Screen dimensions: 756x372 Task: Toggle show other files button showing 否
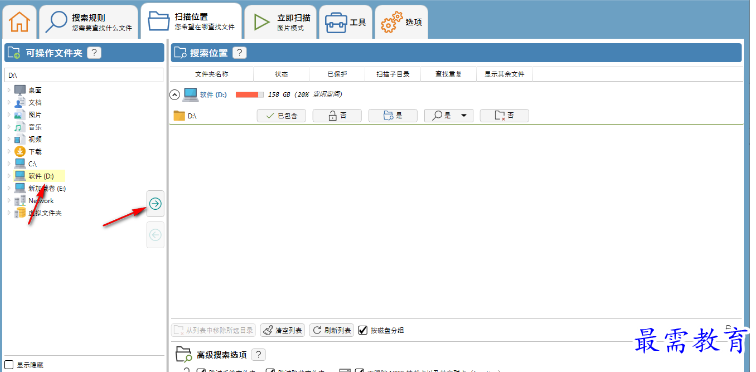click(x=504, y=116)
